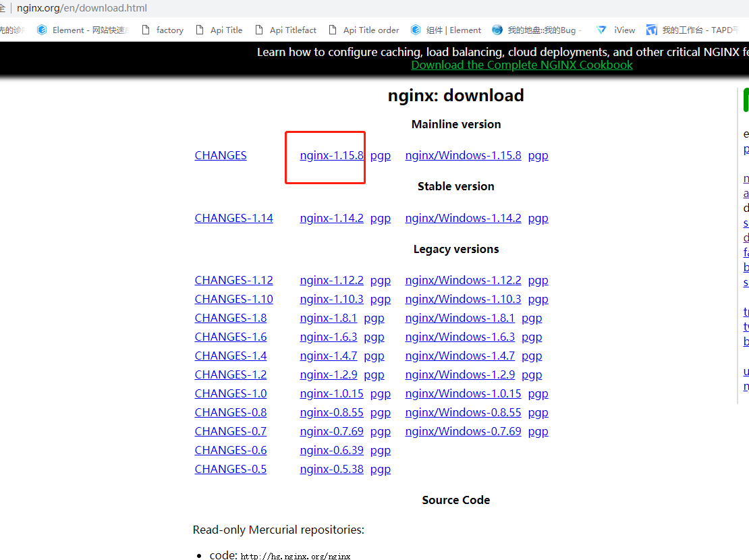The height and width of the screenshot is (560, 749).
Task: Download nginx-1.4.7
Action: [328, 356]
